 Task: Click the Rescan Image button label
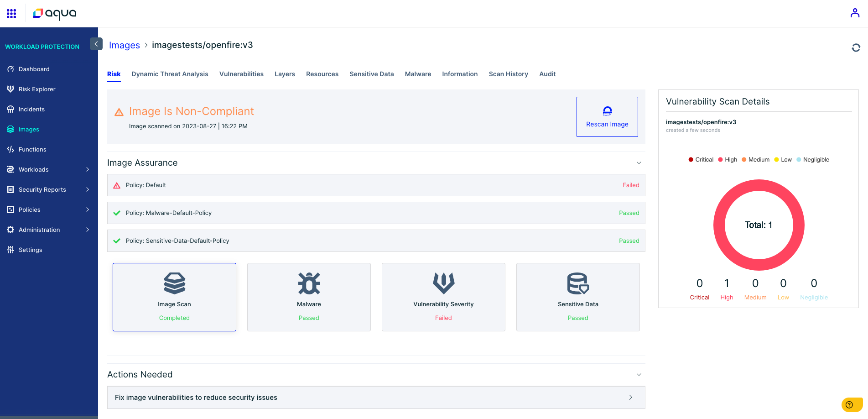point(607,124)
